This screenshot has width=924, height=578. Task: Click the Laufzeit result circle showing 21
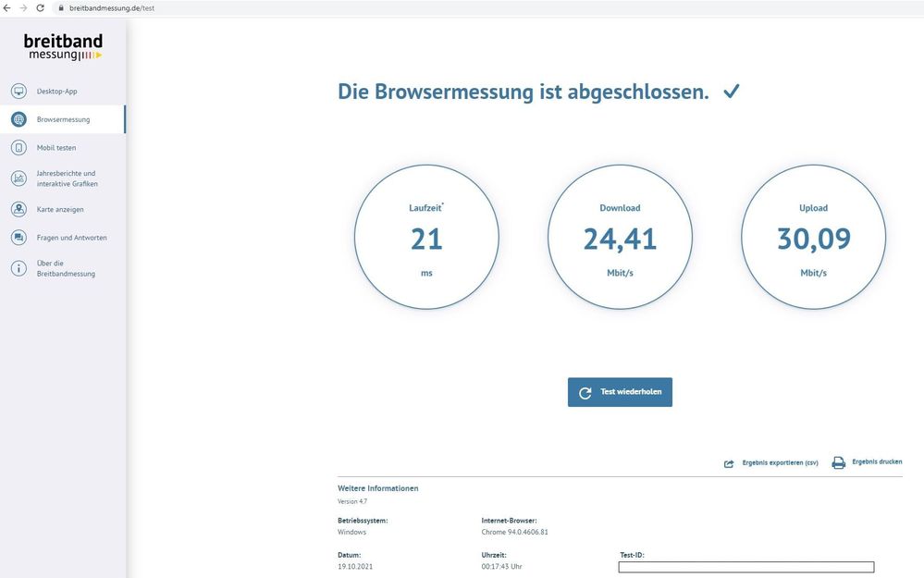[426, 237]
